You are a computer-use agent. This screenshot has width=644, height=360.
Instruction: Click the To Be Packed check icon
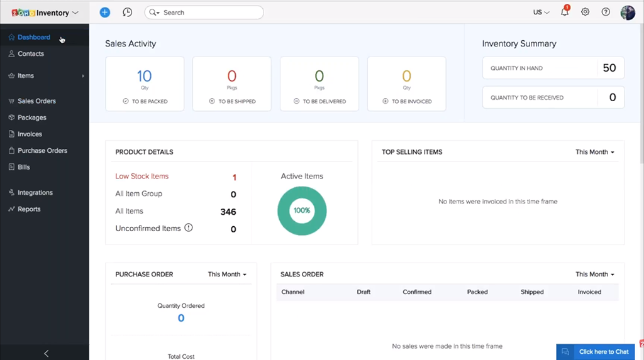pos(126,101)
